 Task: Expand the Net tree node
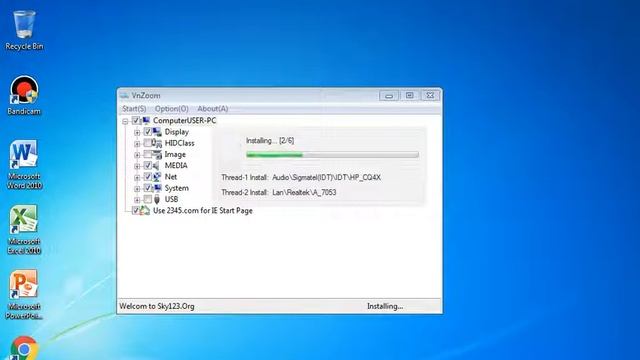[137, 177]
